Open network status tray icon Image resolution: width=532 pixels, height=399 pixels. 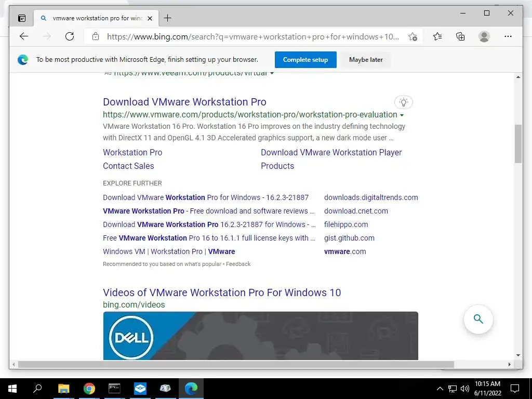pos(453,389)
